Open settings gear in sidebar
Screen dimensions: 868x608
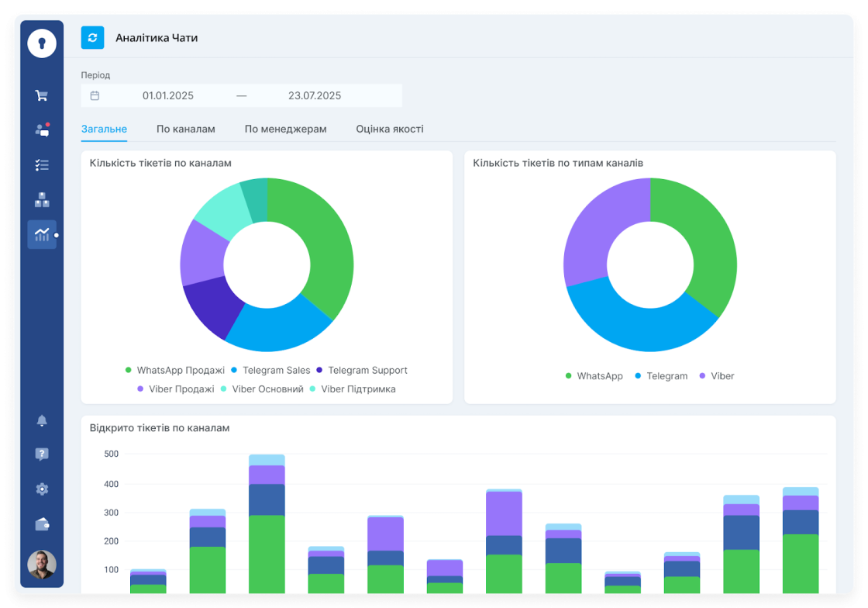[42, 489]
